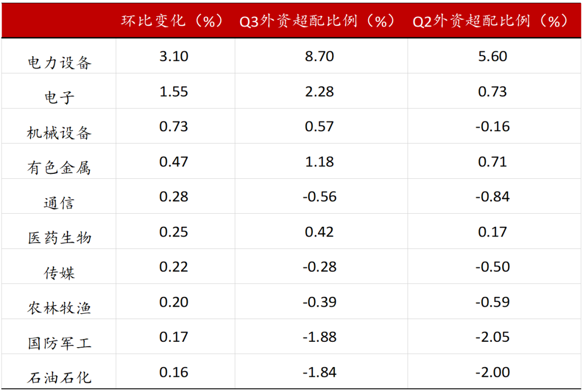The width and height of the screenshot is (583, 392).
Task: Select the 传媒 row label
Action: click(x=59, y=273)
